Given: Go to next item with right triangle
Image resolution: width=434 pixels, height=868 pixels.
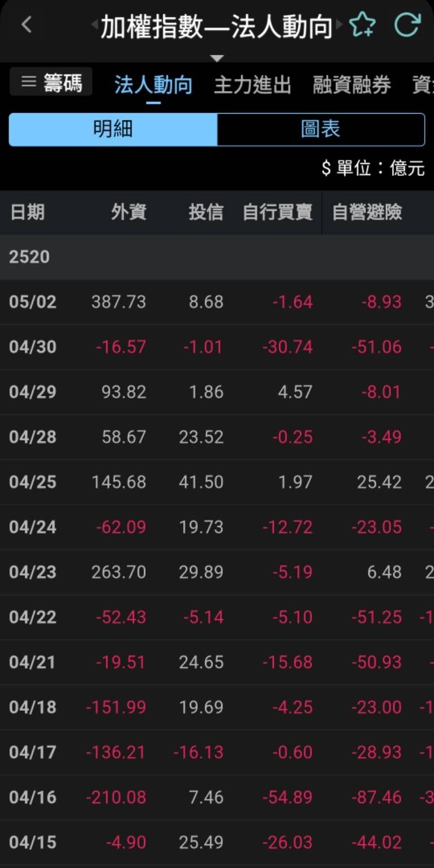Looking at the screenshot, I should (339, 25).
